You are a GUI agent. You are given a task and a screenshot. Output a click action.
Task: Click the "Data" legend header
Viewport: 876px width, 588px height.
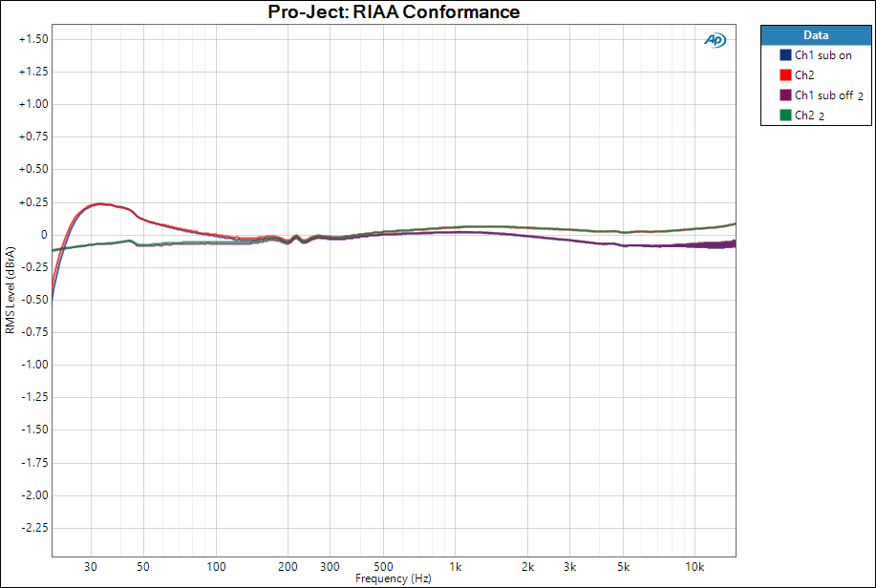click(x=816, y=35)
